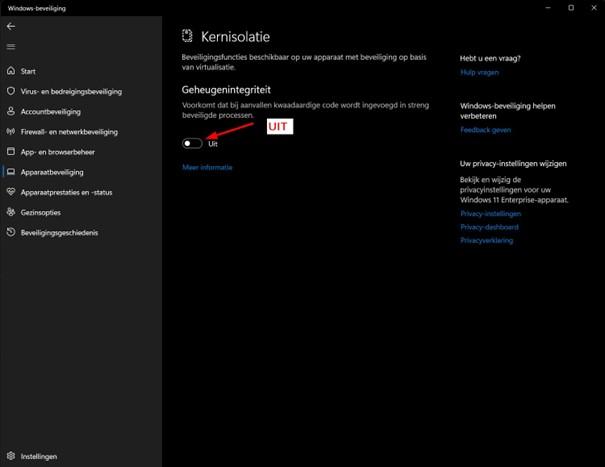Toggle the hamburger navigation menu
Image resolution: width=605 pixels, height=467 pixels.
(x=11, y=47)
